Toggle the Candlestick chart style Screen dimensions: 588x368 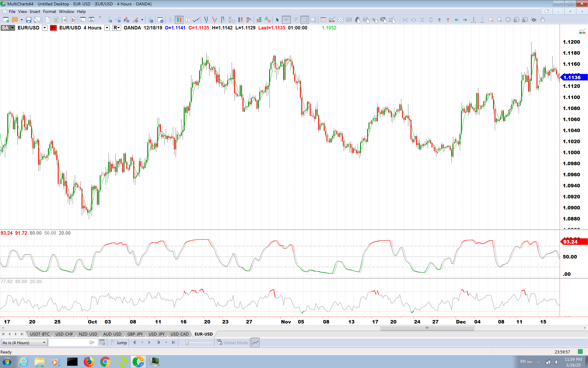179,20
